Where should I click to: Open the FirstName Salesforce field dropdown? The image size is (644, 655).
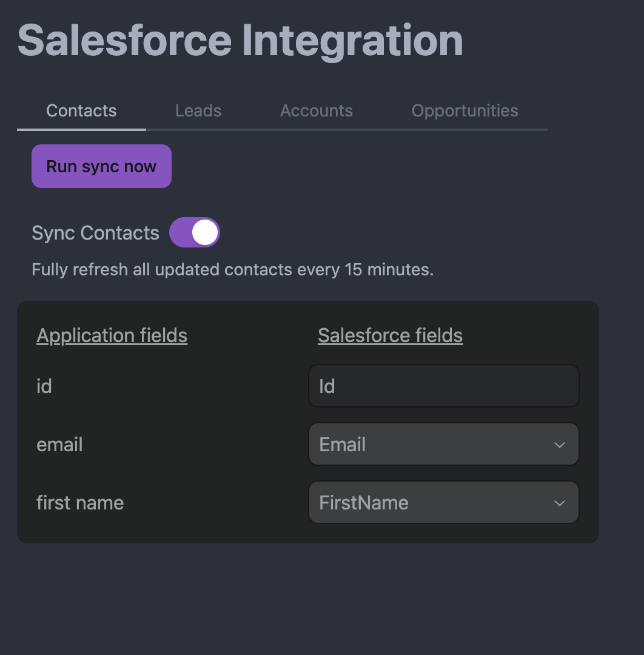pyautogui.click(x=443, y=502)
